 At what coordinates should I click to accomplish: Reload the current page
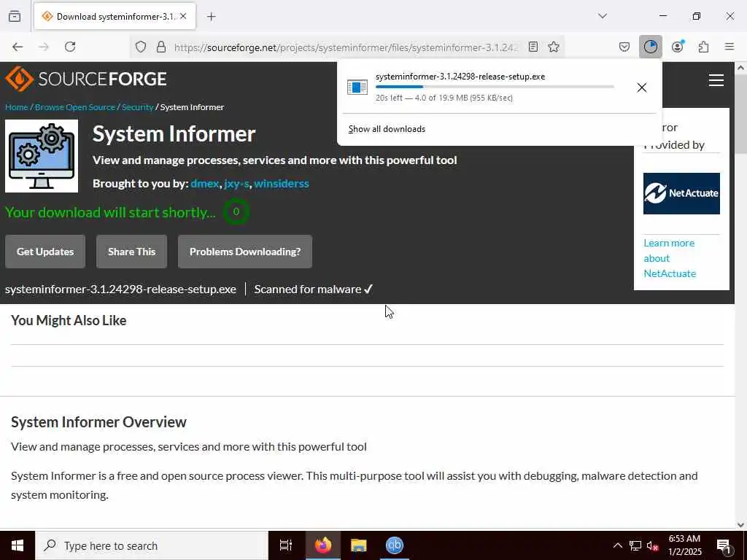coord(70,47)
